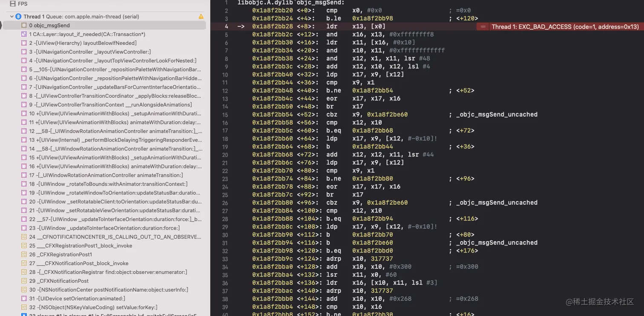Select frame 30 postNotificationName:object:userInfo
The width and height of the screenshot is (644, 316).
(105, 290)
